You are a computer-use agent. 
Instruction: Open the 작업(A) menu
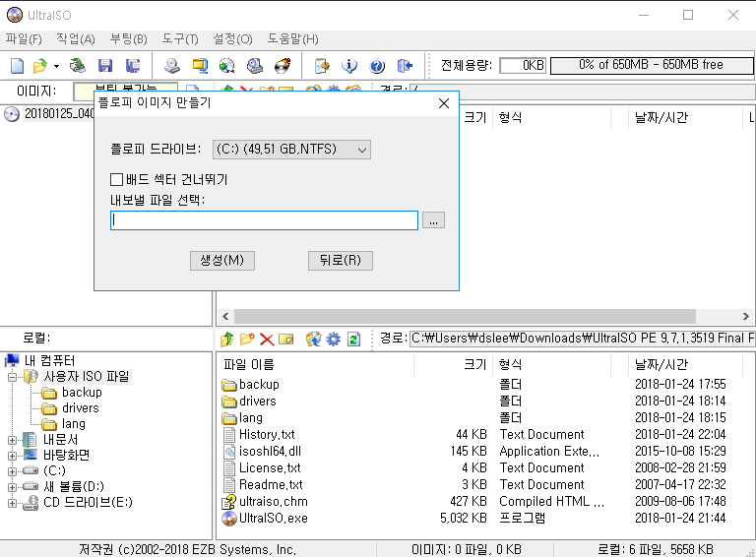coord(75,39)
